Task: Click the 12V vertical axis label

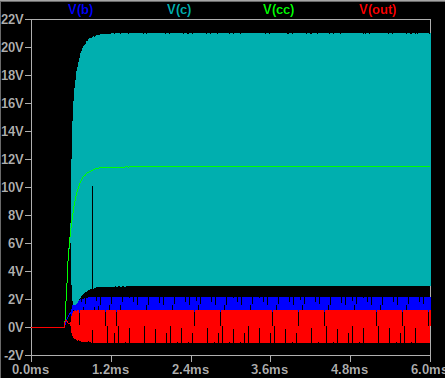Action: coord(12,160)
